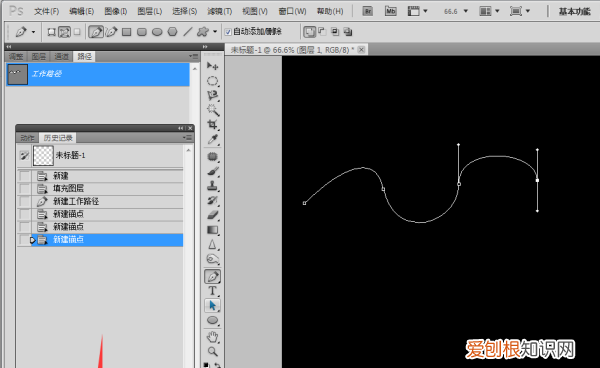Choose the Freeform Pen option icon

click(111, 32)
